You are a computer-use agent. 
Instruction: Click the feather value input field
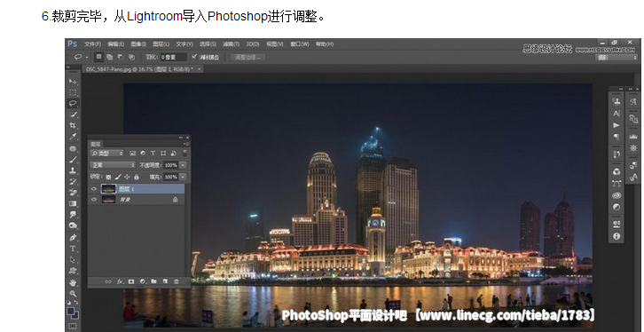pos(173,57)
